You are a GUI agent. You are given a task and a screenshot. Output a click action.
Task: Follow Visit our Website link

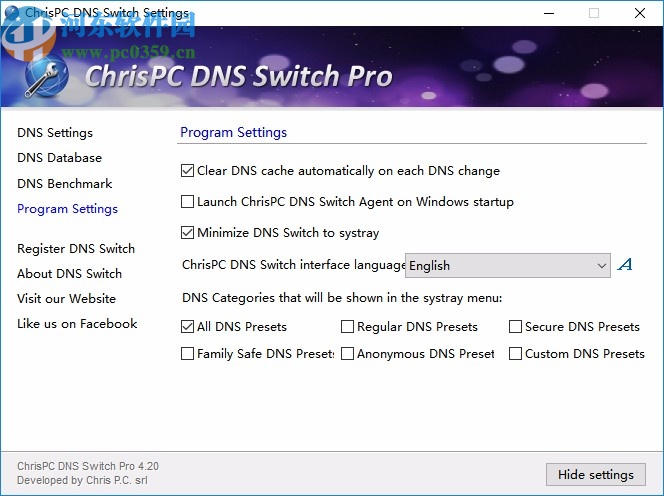[x=66, y=299]
